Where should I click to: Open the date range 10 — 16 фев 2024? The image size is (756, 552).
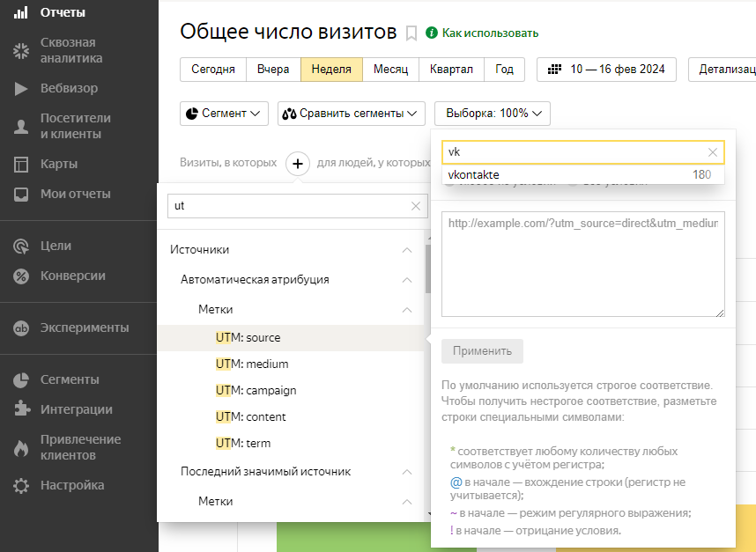(x=606, y=70)
